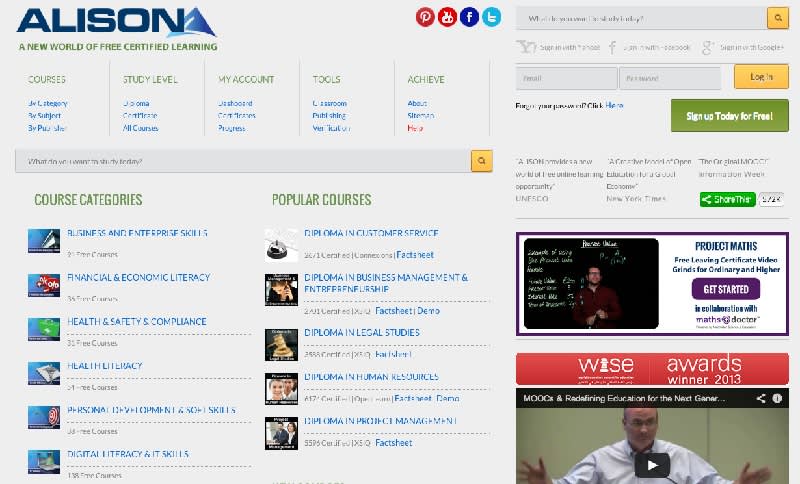
Task: Open Diploma in Customer Service thumbnail
Action: click(281, 243)
